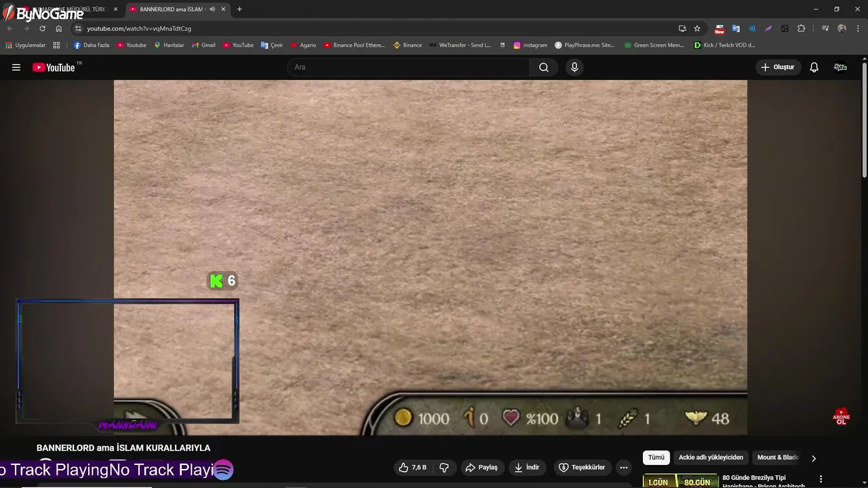
Task: Open 80 Günde Brezilya Tipi video thumbnail
Action: (680, 481)
